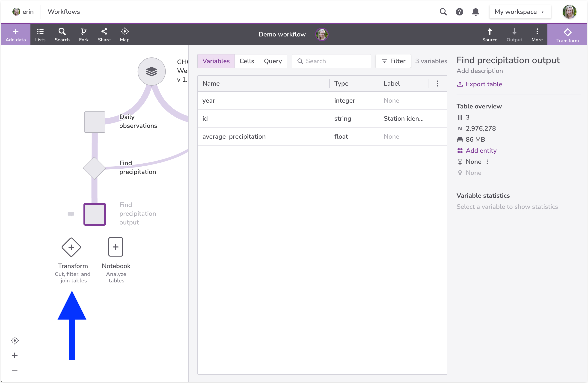Add a new Transform node
This screenshot has width=588, height=383.
coord(71,247)
